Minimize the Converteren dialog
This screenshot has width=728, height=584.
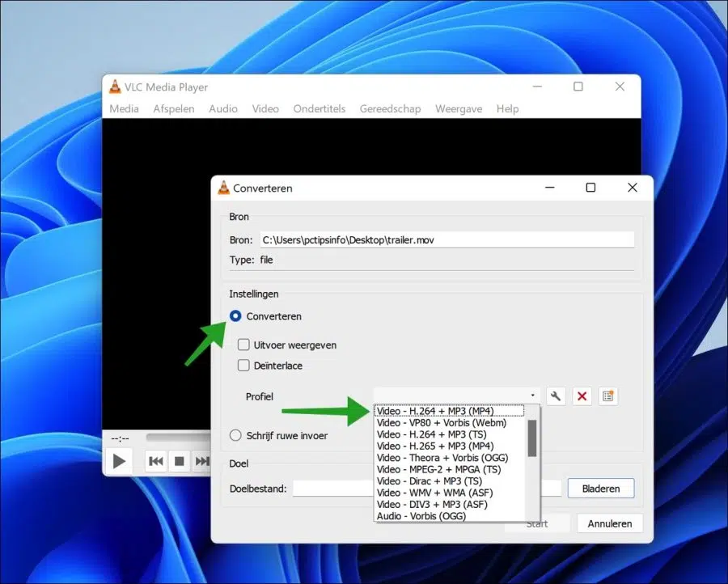coord(550,188)
